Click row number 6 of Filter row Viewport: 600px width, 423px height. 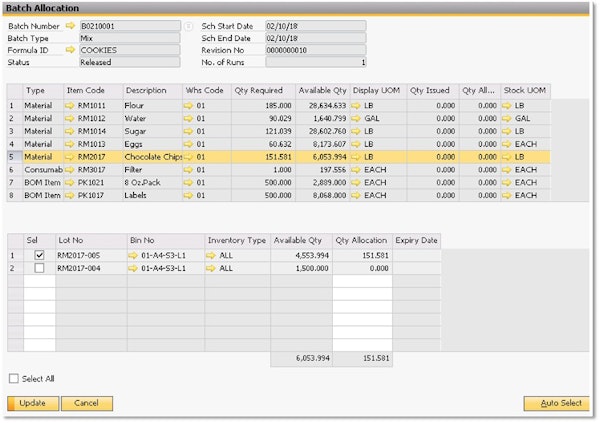(15, 170)
